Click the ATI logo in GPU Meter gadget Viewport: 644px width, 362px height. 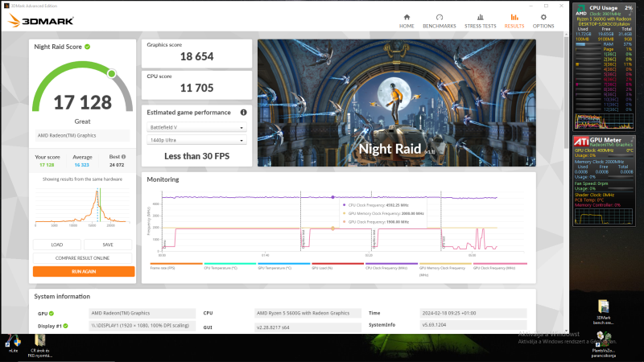(x=581, y=142)
